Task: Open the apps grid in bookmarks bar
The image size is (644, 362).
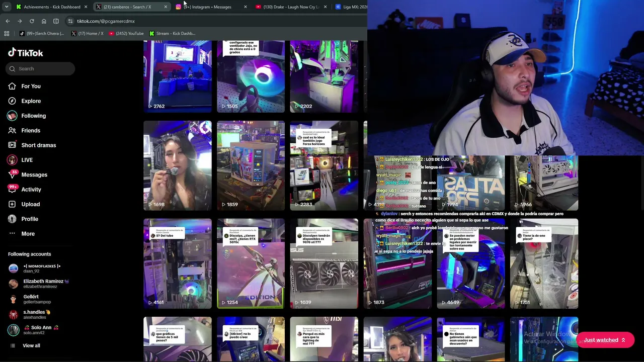Action: coord(7,34)
